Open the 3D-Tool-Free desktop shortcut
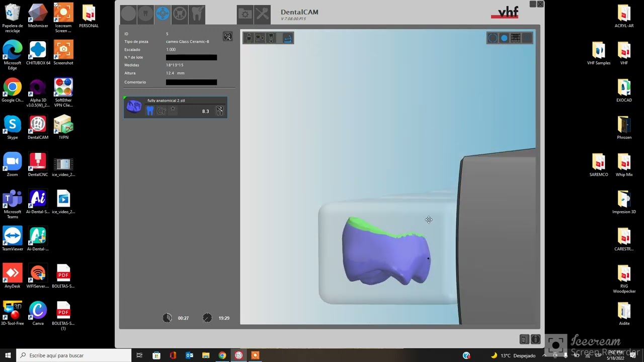Screen dimensions: 644x362 click(13, 314)
